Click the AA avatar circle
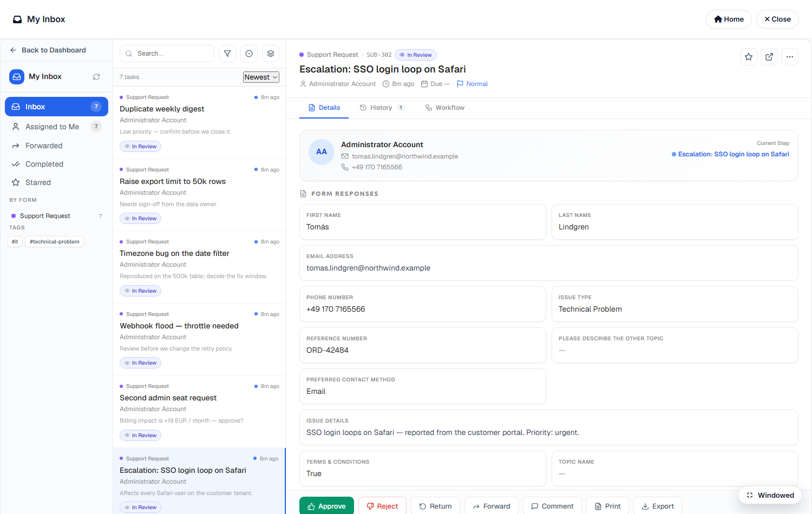This screenshot has height=514, width=812. point(322,152)
